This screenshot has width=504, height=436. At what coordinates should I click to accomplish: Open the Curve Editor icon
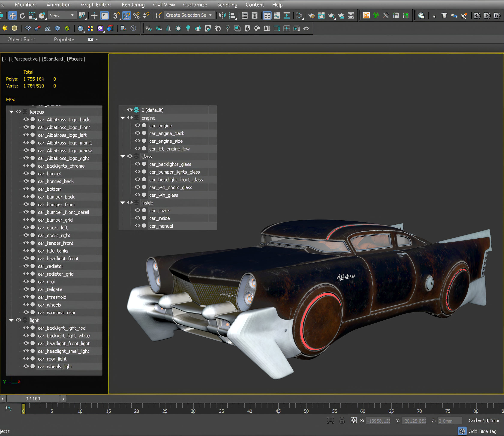point(277,16)
